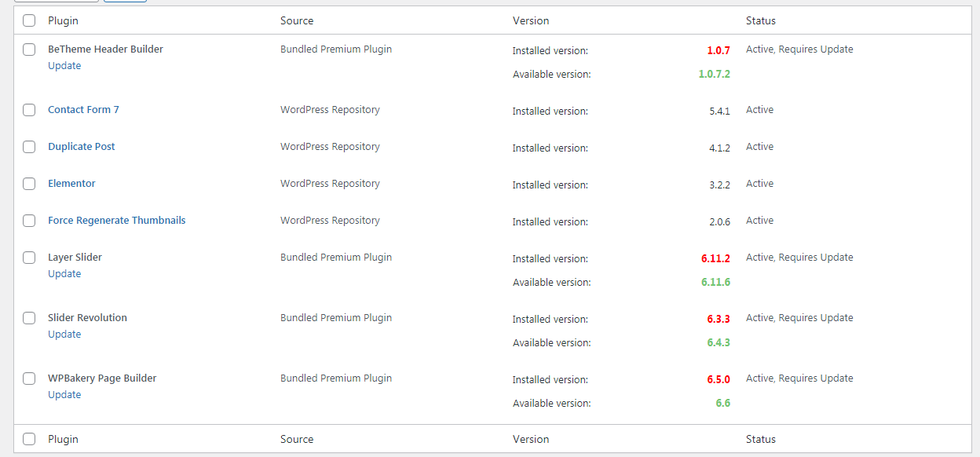Screen dimensions: 980x457
Task: Click the Layer Slider plugin name
Action: tap(75, 258)
